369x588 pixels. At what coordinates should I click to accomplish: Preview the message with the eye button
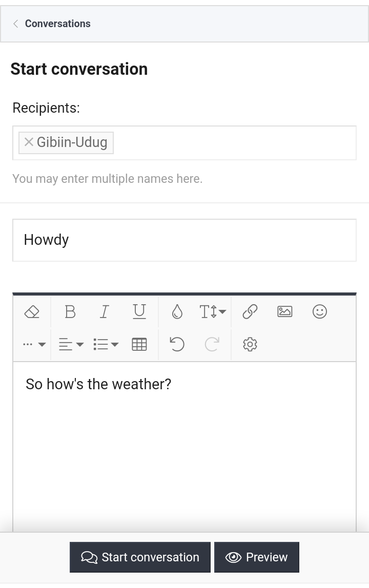tap(257, 557)
